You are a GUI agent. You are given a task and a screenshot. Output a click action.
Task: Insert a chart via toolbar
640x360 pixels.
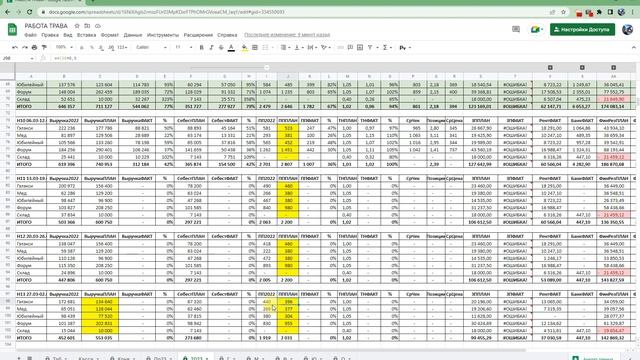pyautogui.click(x=360, y=48)
